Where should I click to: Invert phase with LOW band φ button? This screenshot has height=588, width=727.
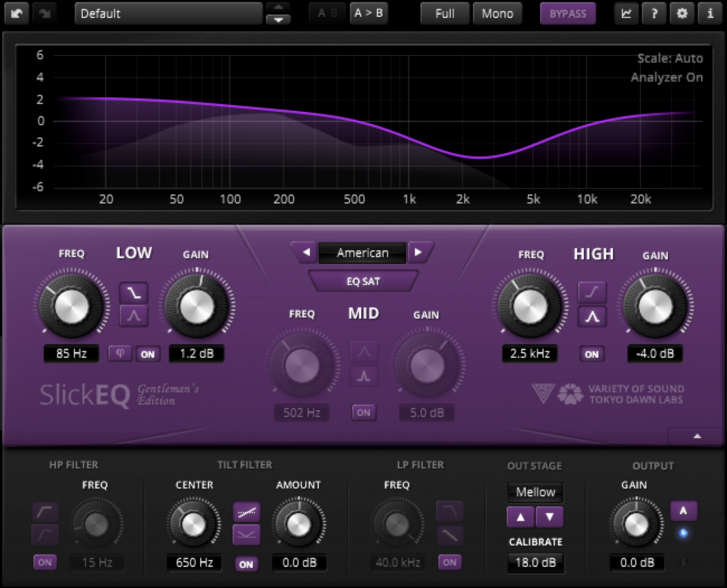[120, 353]
